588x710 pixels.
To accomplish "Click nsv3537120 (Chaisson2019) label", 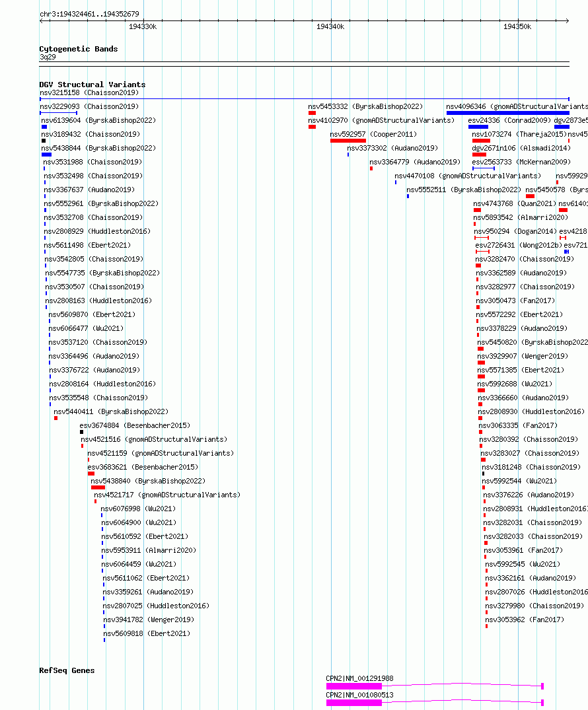I will click(98, 343).
